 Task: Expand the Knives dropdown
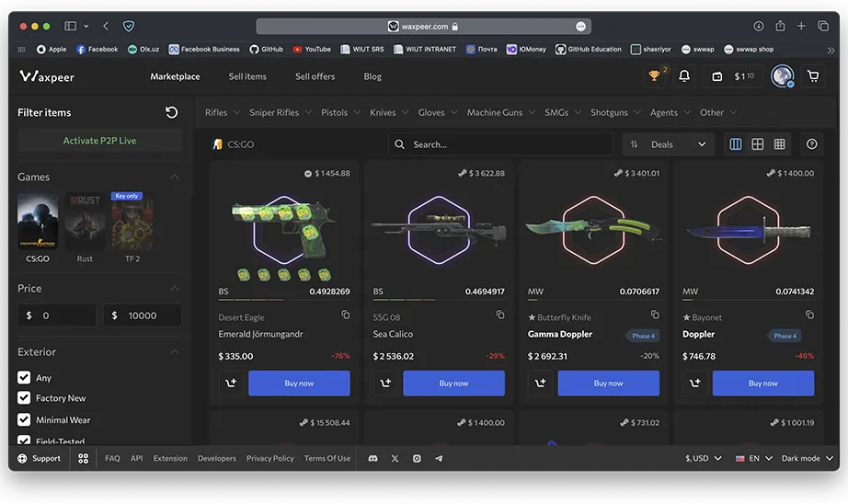click(389, 112)
